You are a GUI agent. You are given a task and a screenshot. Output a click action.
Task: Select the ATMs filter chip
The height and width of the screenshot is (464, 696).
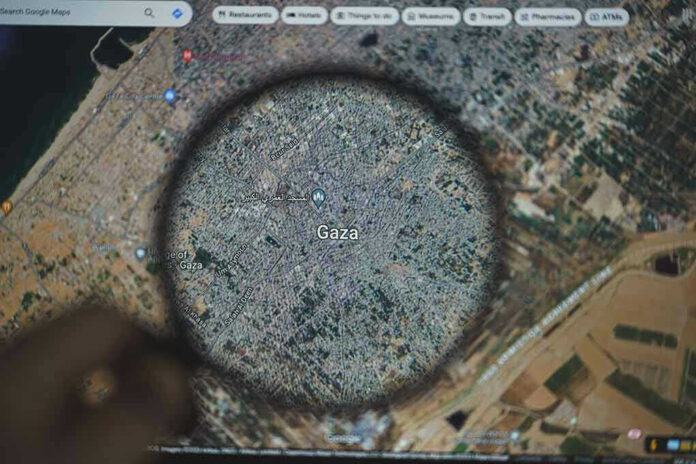607,16
